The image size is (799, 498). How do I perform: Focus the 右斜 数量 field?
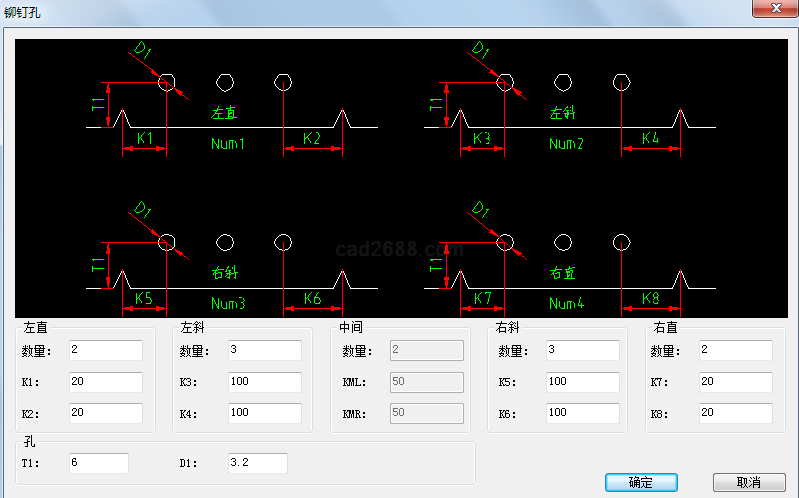point(582,350)
